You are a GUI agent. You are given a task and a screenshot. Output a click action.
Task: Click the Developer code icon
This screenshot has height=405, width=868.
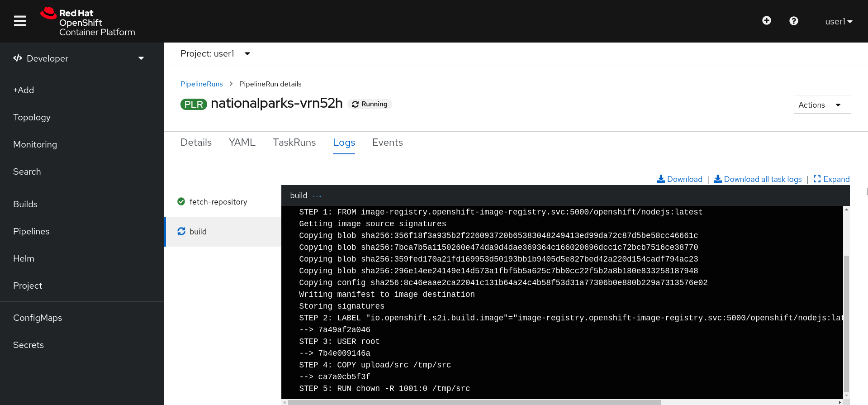[18, 58]
